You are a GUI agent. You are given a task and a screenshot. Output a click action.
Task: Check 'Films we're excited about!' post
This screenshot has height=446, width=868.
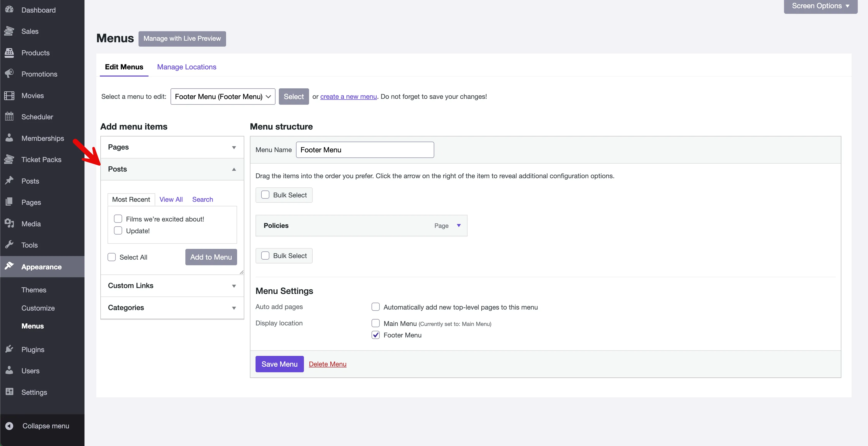pyautogui.click(x=118, y=219)
